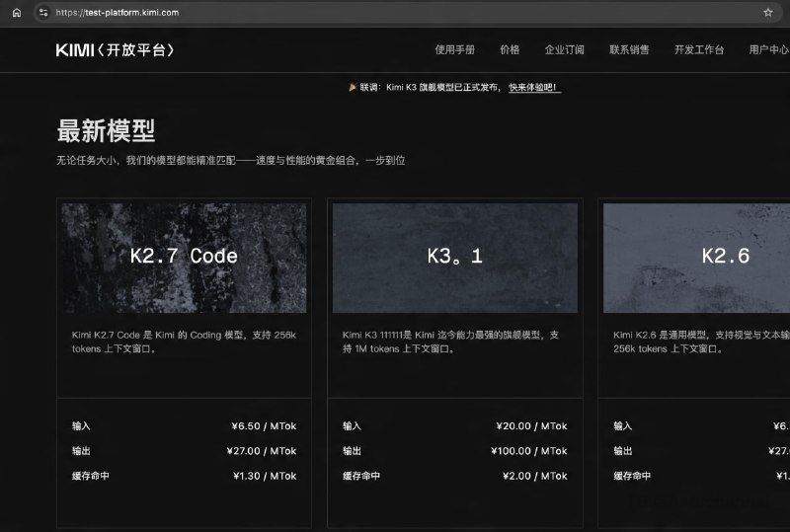Click the subtitle 无论任务大小 text
Image resolution: width=790 pixels, height=532 pixels.
(x=231, y=161)
